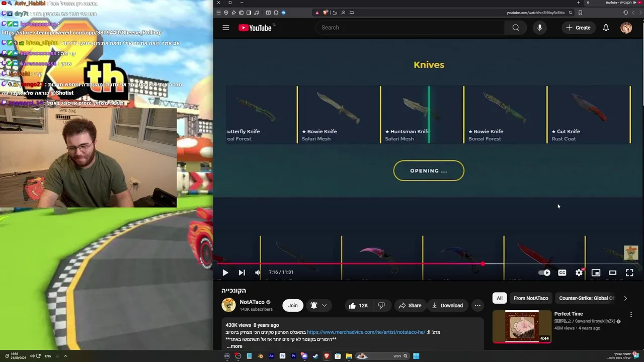644x362 pixels.
Task: Click the red playhead scrubber dot
Action: pyautogui.click(x=483, y=263)
